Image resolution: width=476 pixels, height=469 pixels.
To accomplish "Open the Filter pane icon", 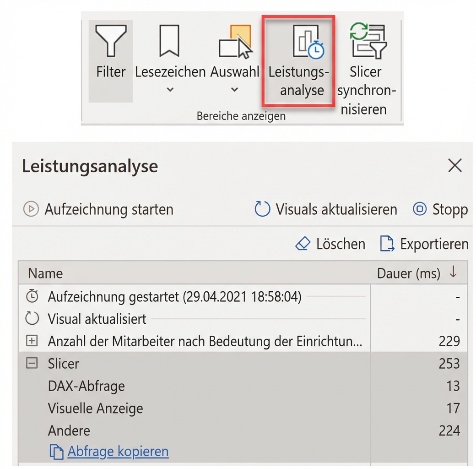I will 110,41.
